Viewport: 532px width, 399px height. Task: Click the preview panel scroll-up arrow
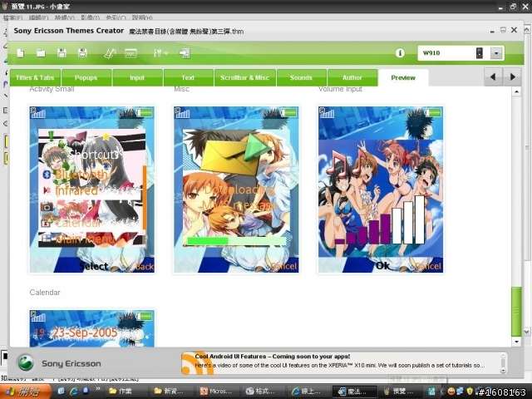click(x=516, y=92)
